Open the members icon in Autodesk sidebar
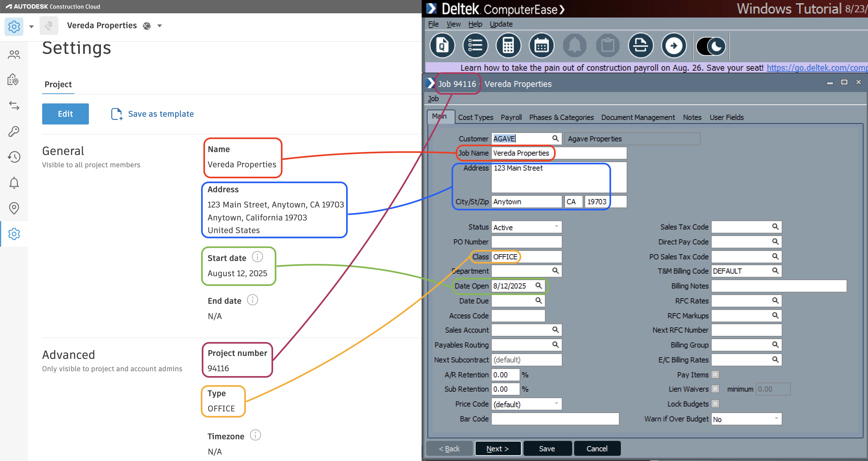Viewport: 868px width, 461px height. coord(14,54)
